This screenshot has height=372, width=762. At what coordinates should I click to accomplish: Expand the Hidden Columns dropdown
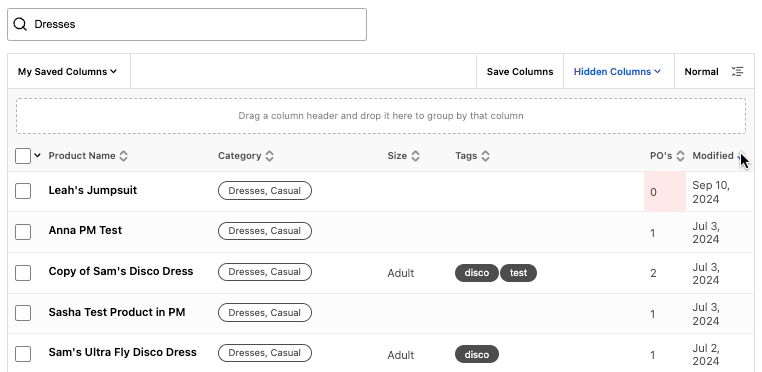coord(618,71)
